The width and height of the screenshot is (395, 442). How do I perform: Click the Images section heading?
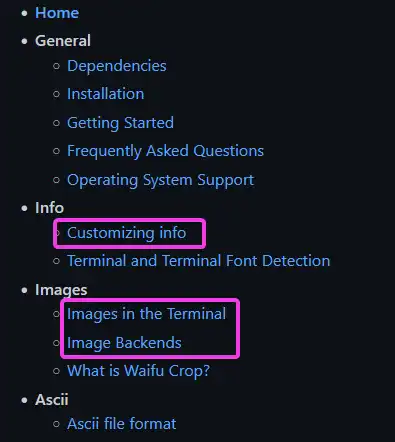point(61,290)
